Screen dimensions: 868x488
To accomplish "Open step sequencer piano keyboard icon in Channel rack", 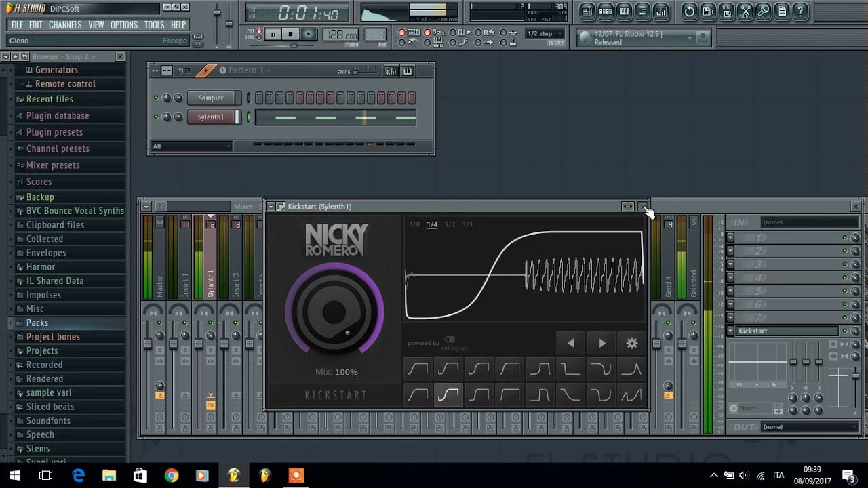I will point(408,70).
